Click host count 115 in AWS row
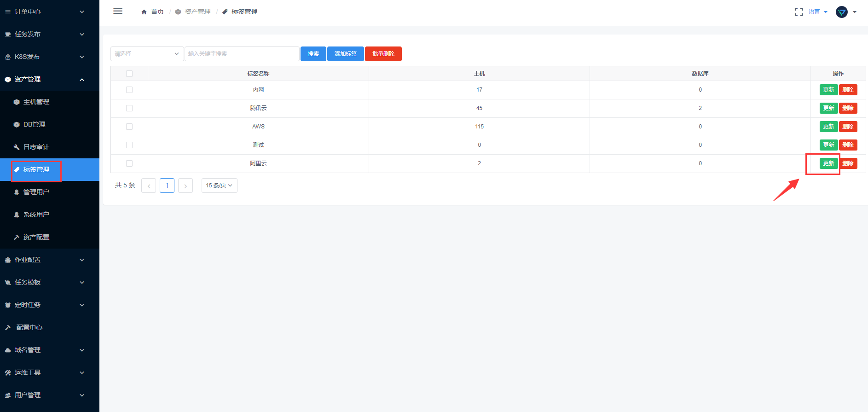Image resolution: width=868 pixels, height=412 pixels. tap(480, 127)
